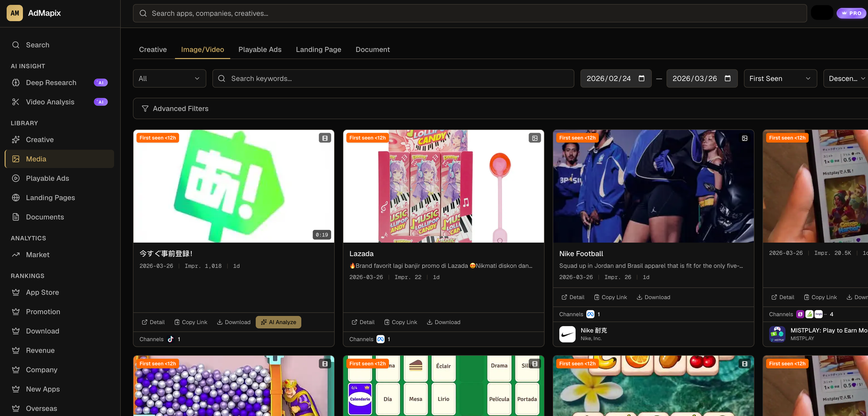This screenshot has height=416, width=868.
Task: Open the All category dropdown
Action: [169, 78]
